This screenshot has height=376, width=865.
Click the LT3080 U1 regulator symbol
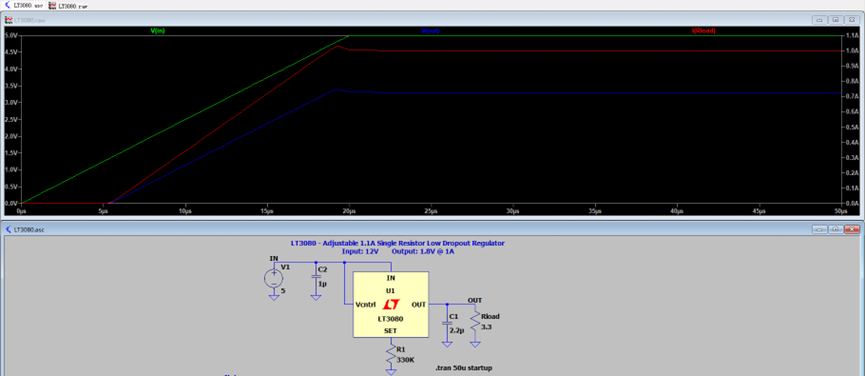(391, 304)
